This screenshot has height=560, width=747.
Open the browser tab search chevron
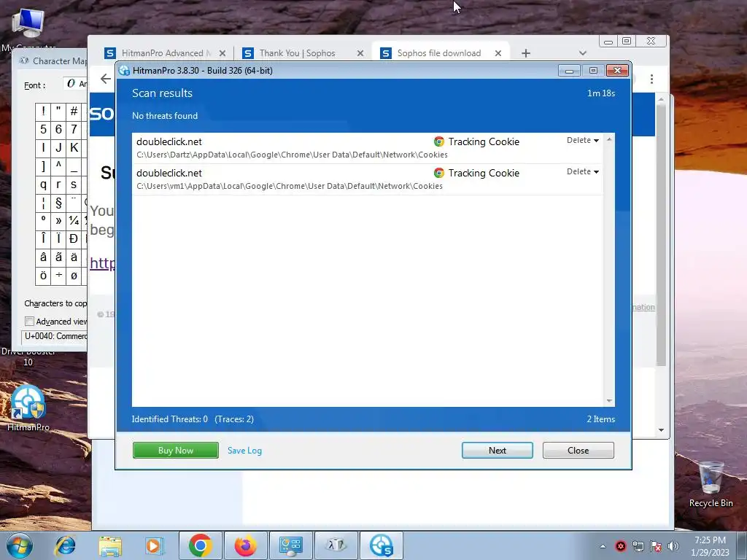tap(582, 52)
